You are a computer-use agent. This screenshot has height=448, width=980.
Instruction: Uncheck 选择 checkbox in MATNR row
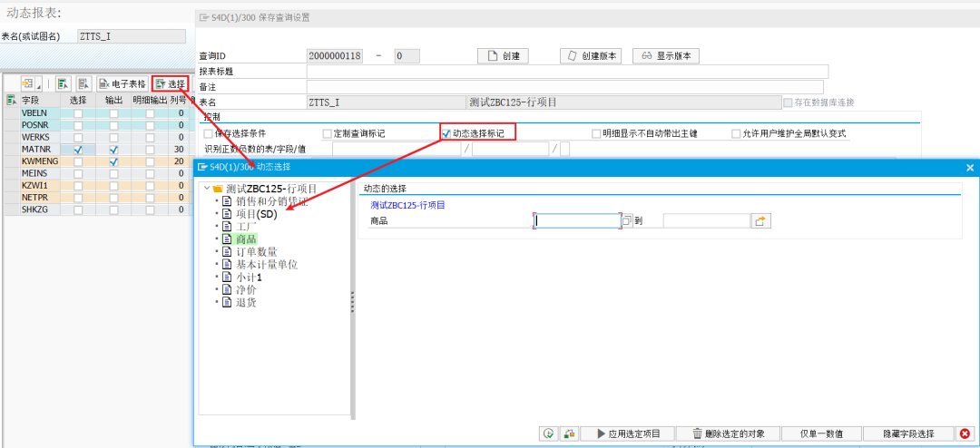[x=78, y=150]
